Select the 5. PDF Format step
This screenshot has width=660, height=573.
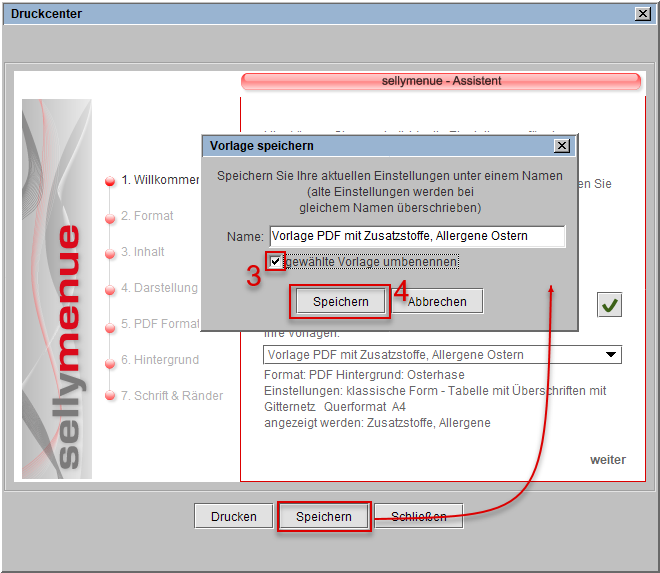[x=160, y=324]
